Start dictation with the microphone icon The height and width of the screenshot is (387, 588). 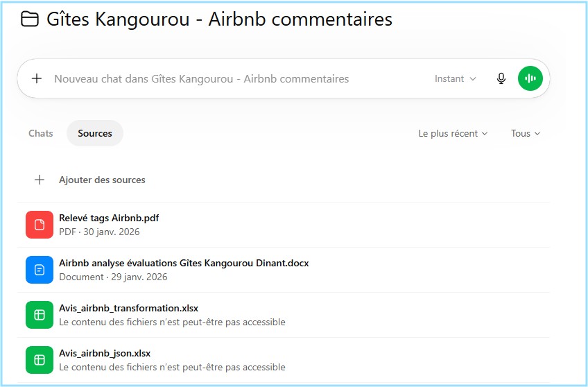tap(501, 78)
